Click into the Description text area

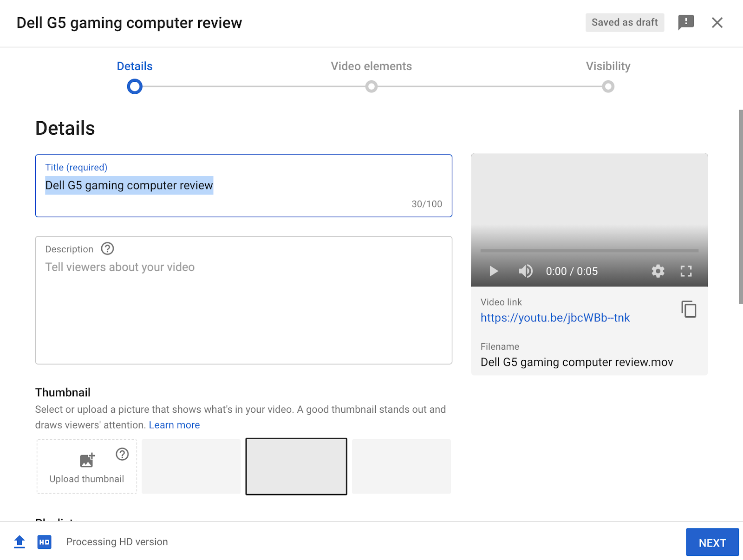(244, 300)
